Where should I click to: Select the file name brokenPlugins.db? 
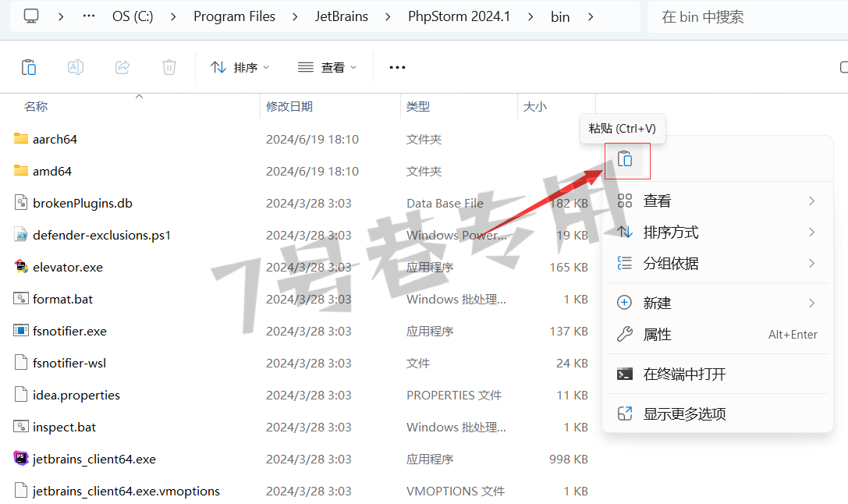click(x=82, y=204)
